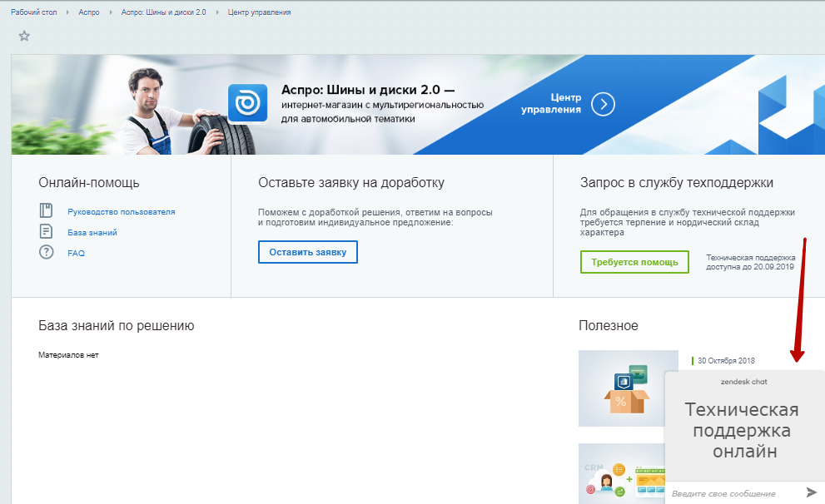Click Материалов нет text
Viewport: 825px width, 504px height.
[68, 355]
